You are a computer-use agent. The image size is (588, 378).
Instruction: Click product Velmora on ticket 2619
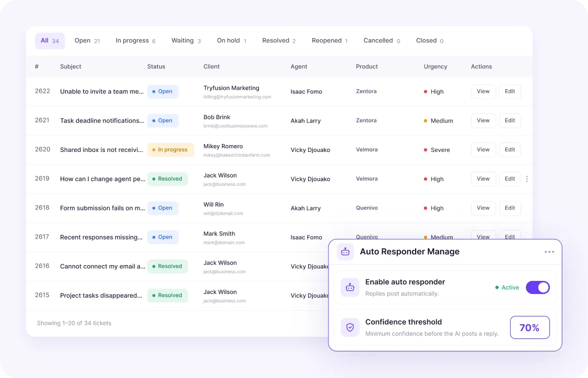click(x=367, y=179)
